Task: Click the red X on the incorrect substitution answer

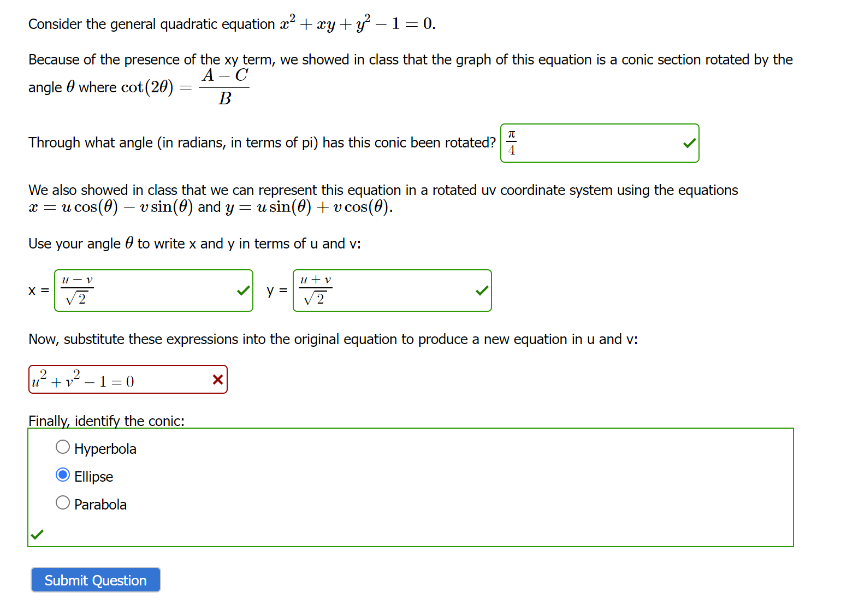Action: [217, 379]
